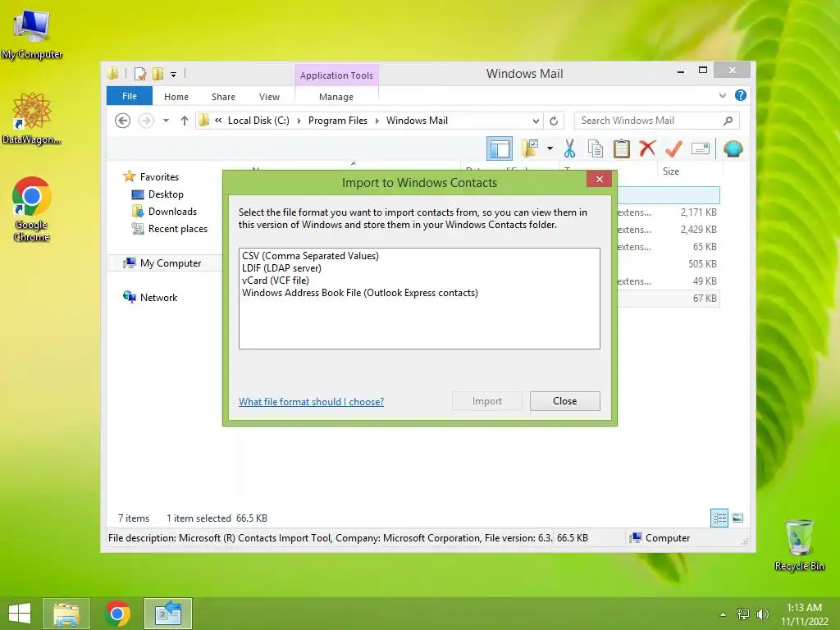Open 'What file format should I choose?' link
The image size is (840, 630).
pyautogui.click(x=311, y=402)
